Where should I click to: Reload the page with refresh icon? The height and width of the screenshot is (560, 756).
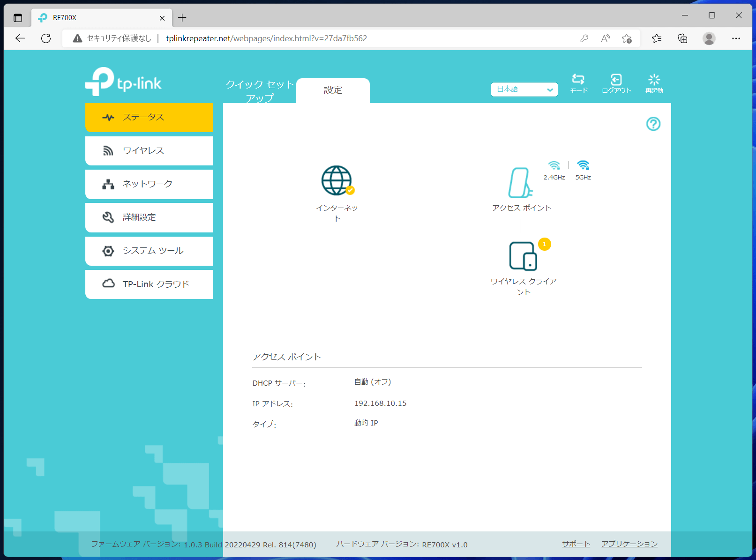pyautogui.click(x=46, y=38)
